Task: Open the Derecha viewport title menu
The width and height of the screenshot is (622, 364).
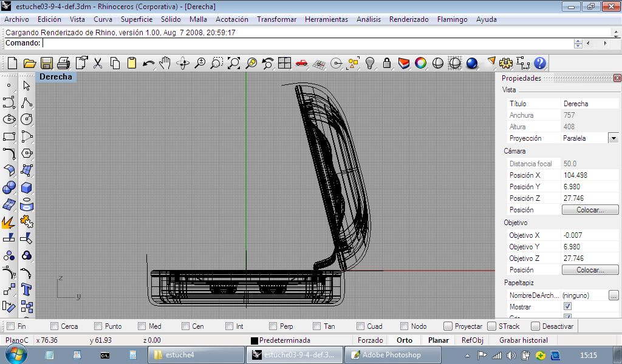Action: pos(56,77)
